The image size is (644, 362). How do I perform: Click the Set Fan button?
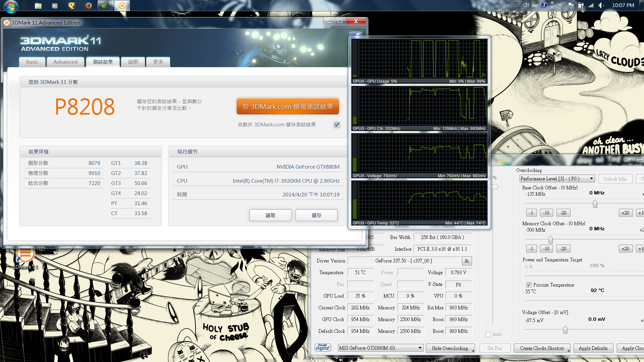point(495,348)
